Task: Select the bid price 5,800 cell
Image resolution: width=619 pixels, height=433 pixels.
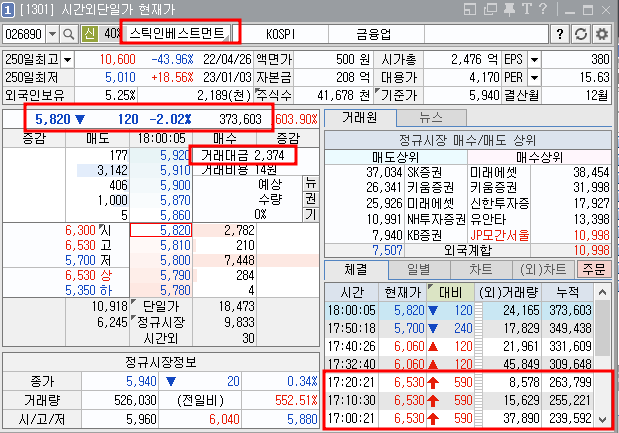Action: 161,261
